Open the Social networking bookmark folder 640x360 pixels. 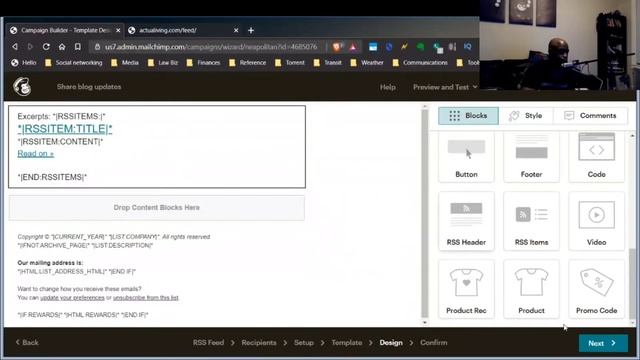pos(73,63)
